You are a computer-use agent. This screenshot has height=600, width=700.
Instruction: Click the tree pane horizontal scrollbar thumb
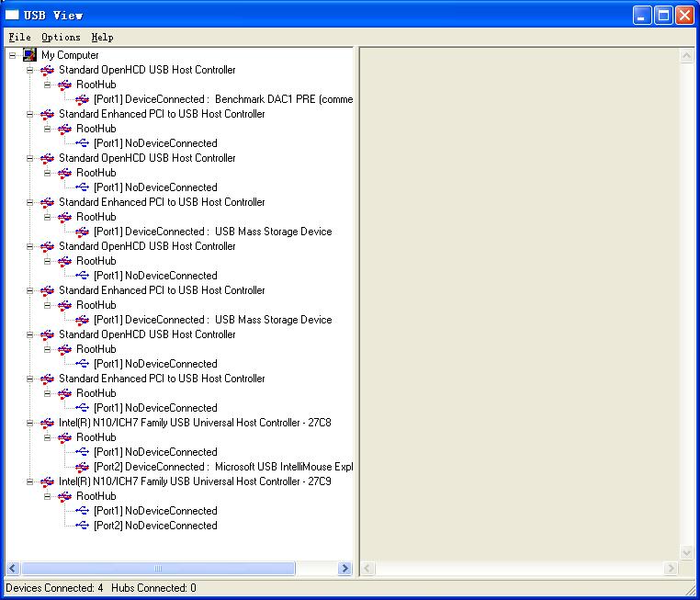click(x=158, y=569)
